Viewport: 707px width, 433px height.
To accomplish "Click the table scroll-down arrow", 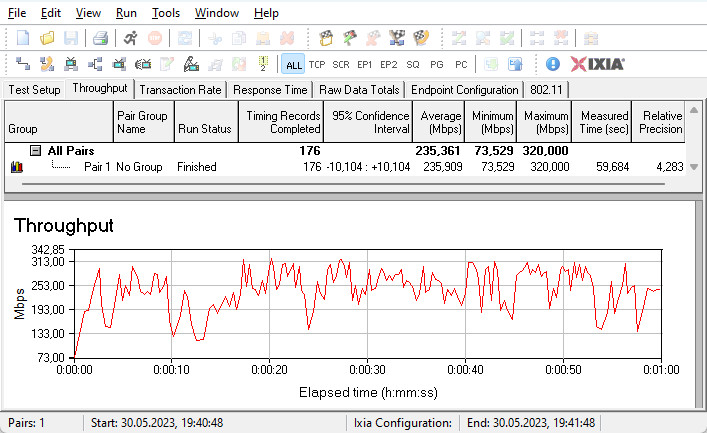I will coord(694,167).
